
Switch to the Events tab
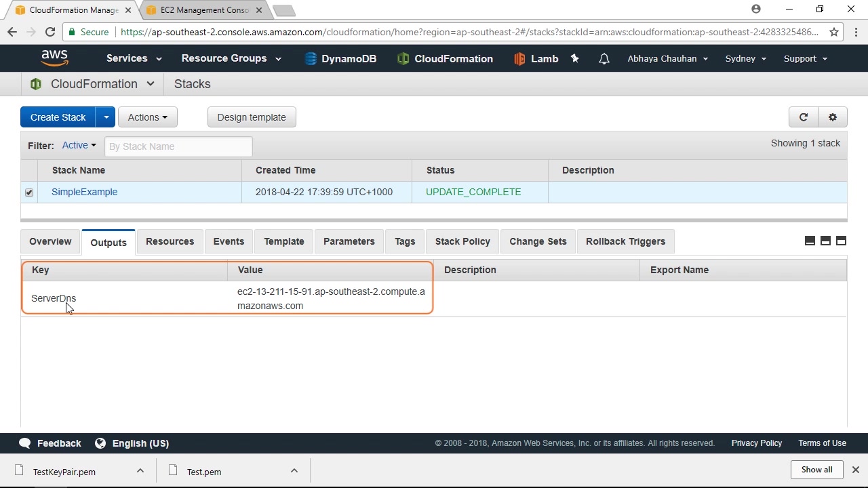pyautogui.click(x=229, y=241)
